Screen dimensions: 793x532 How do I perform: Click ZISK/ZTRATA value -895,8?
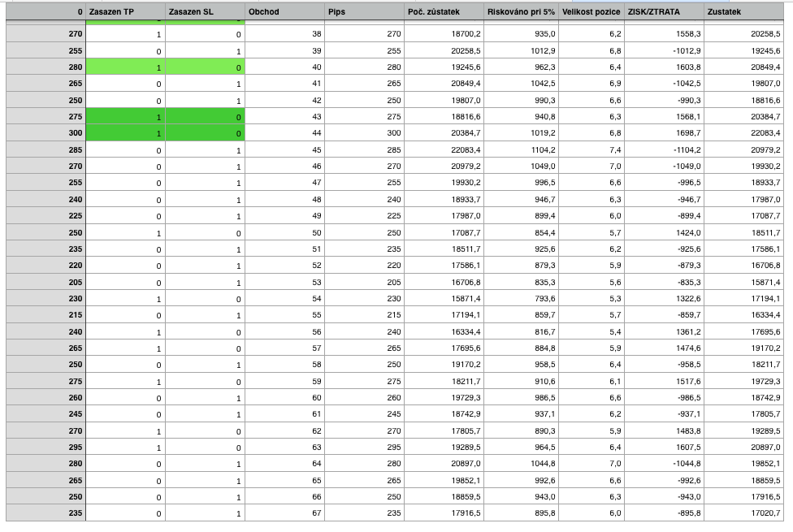[x=664, y=513]
